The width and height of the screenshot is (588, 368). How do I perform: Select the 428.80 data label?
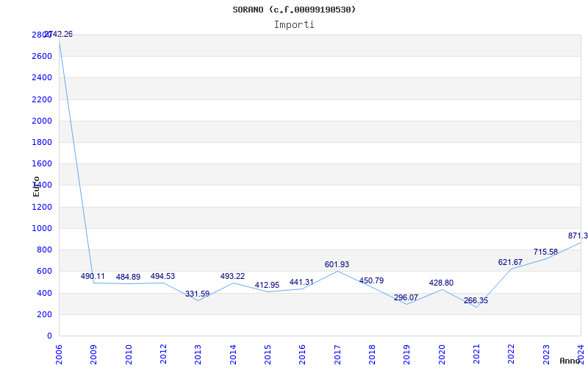pos(441,283)
